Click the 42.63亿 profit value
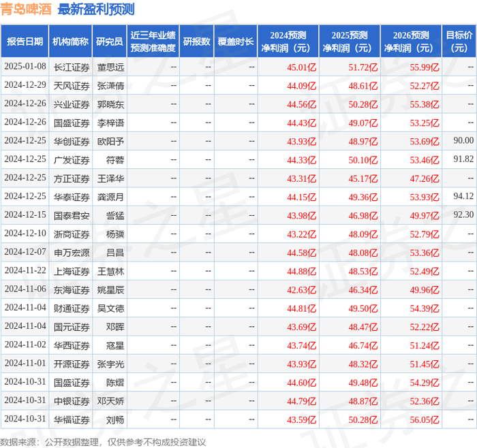 tap(301, 289)
